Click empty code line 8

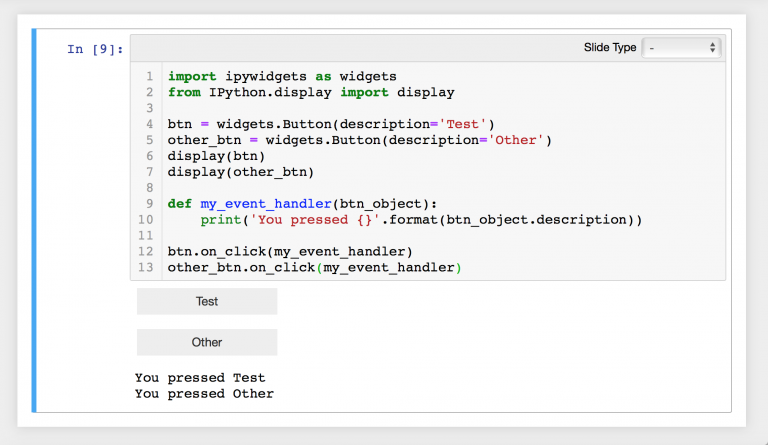tap(443, 188)
